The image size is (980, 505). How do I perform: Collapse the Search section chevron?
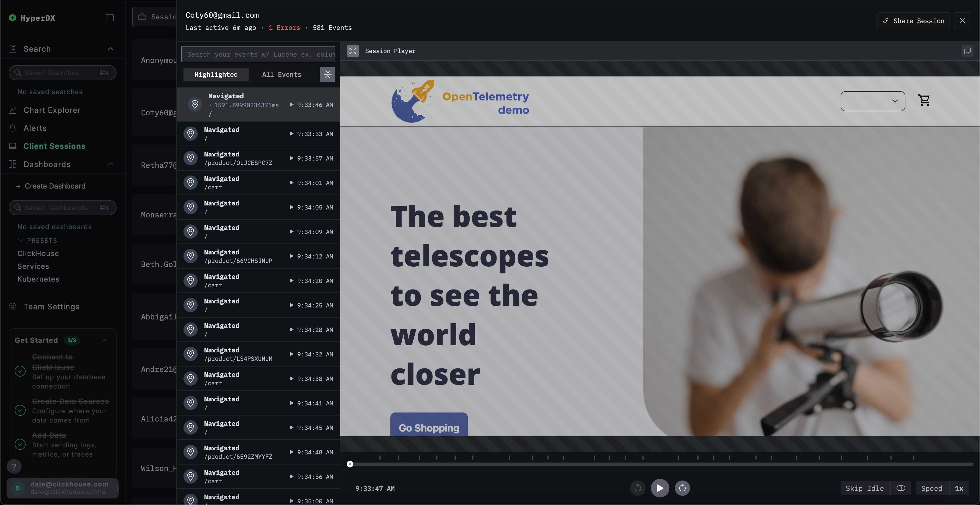point(110,49)
